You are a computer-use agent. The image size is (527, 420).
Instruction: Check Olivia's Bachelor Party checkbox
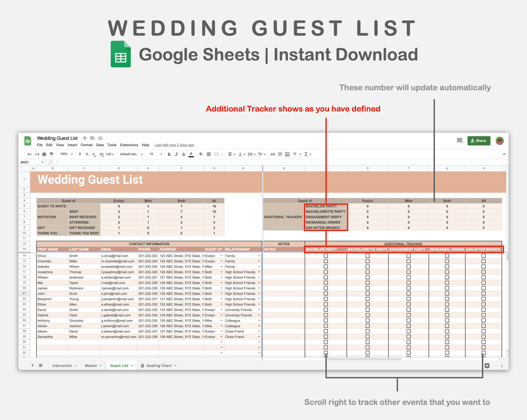(x=325, y=256)
